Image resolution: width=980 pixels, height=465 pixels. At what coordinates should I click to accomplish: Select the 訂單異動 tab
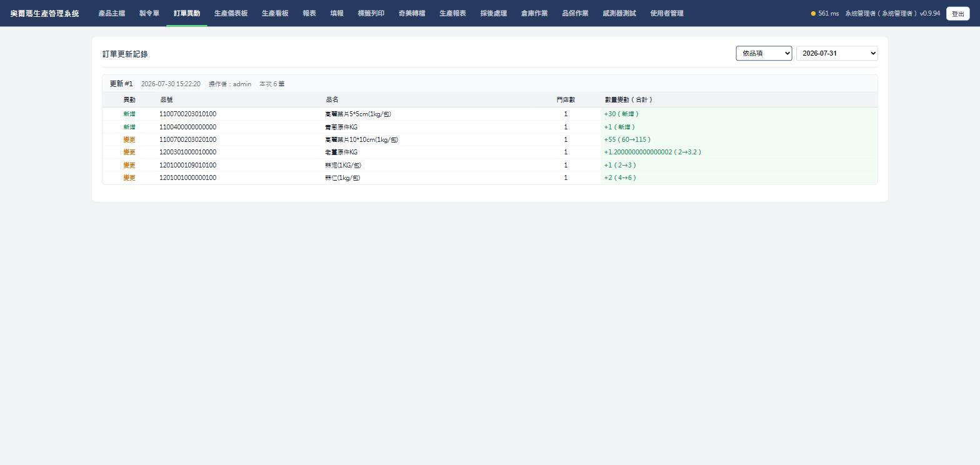[187, 13]
